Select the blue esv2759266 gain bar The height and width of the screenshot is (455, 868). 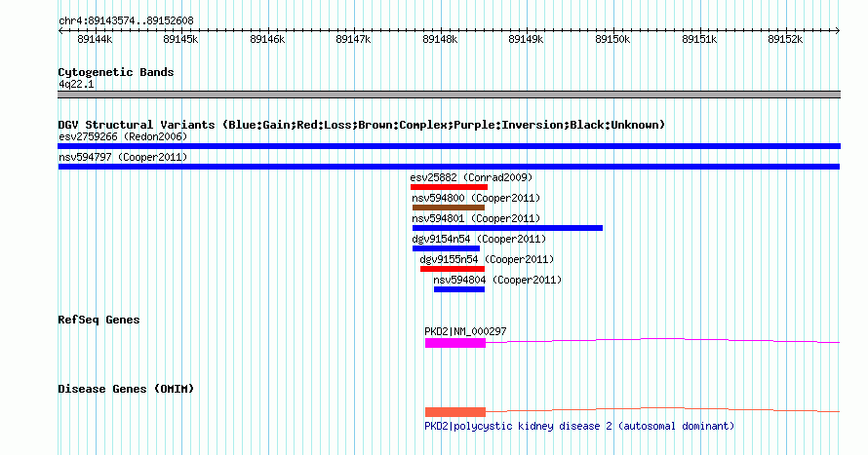point(449,146)
